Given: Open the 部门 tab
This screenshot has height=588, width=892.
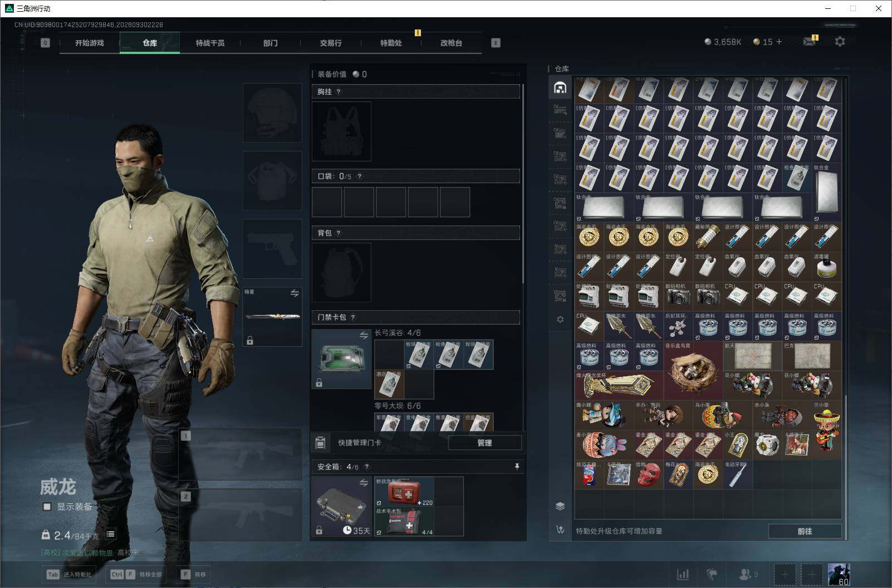Looking at the screenshot, I should coord(270,43).
